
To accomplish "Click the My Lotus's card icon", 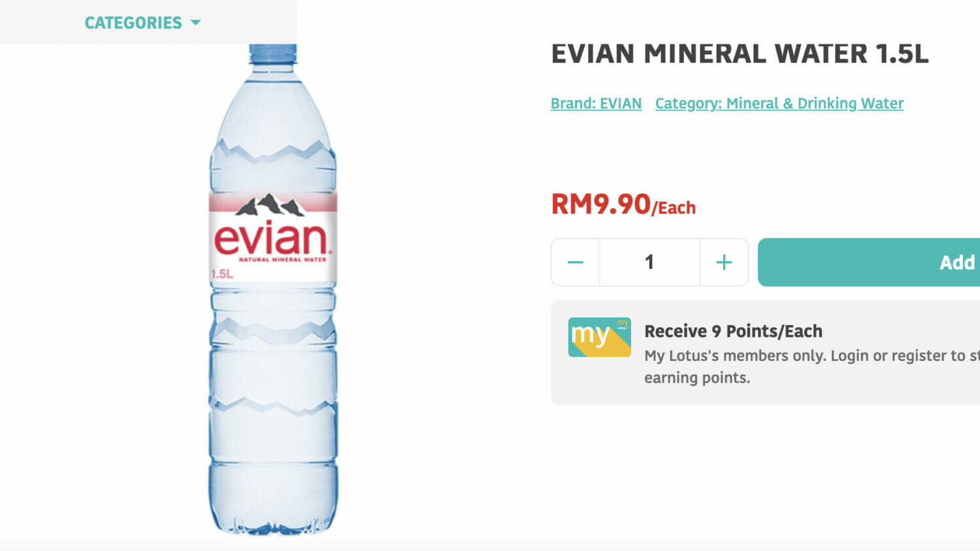I will [x=599, y=337].
